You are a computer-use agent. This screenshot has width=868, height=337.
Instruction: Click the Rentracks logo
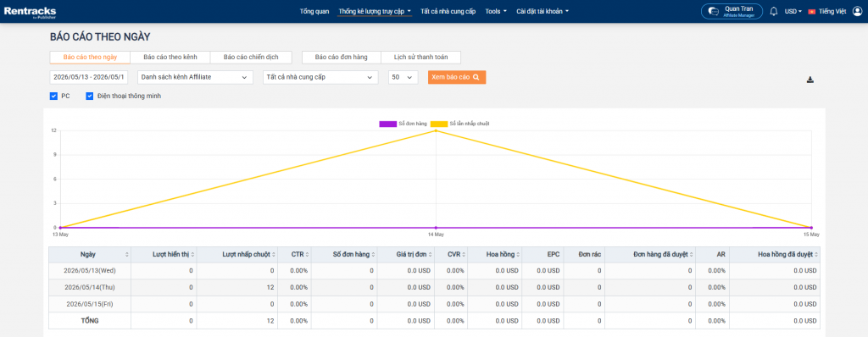coord(30,11)
